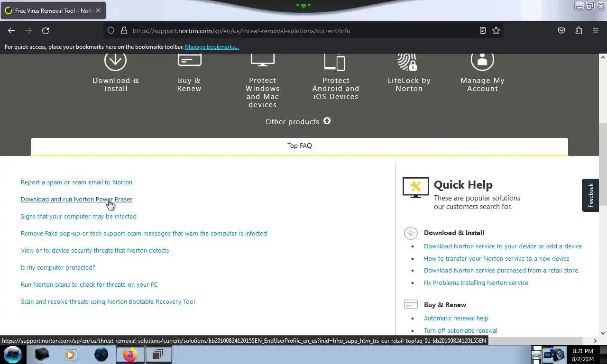Viewport: 607px width, 364px height.
Task: Open Download Norton purchased from retail store
Action: click(x=501, y=270)
